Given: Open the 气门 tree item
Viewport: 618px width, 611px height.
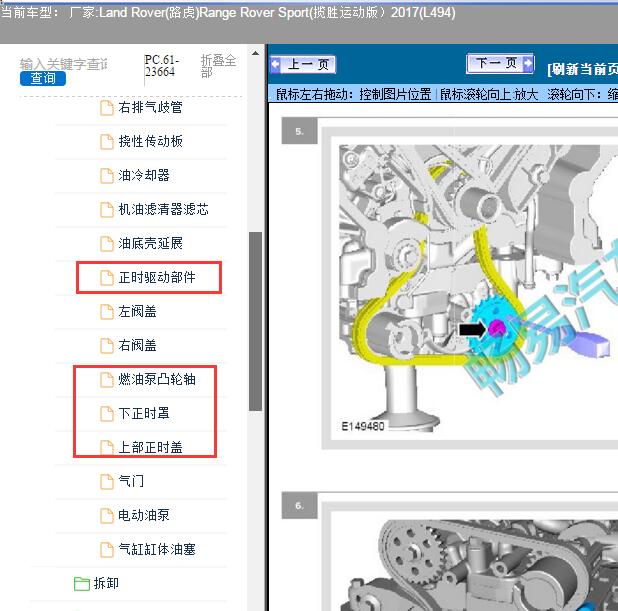Looking at the screenshot, I should click(x=131, y=481).
